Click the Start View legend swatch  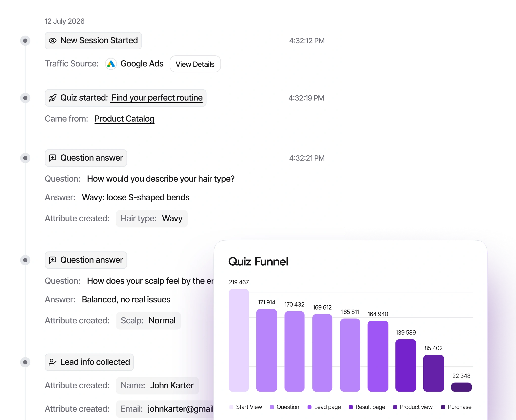(231, 407)
